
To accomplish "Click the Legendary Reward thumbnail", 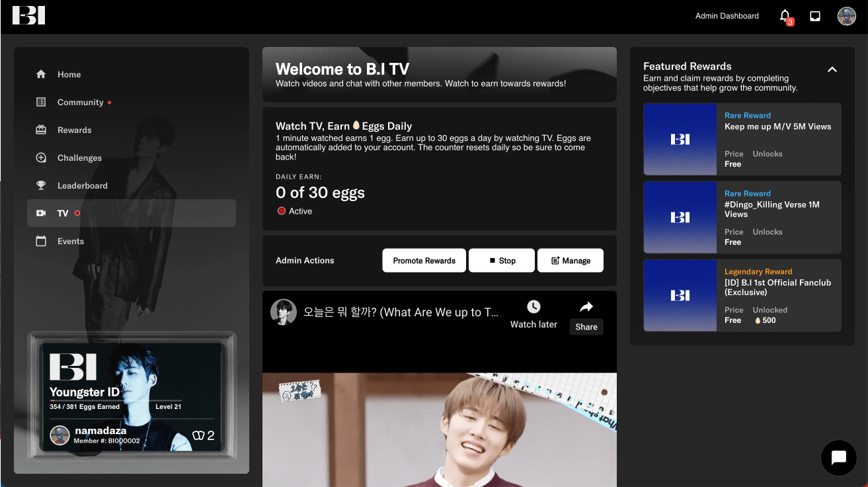I will (x=680, y=295).
